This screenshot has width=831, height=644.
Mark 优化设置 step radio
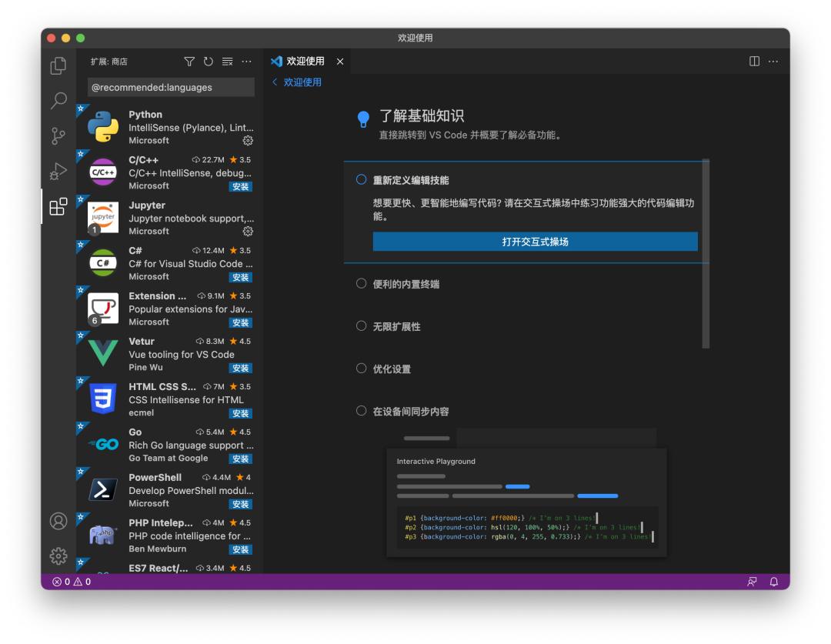(x=361, y=369)
